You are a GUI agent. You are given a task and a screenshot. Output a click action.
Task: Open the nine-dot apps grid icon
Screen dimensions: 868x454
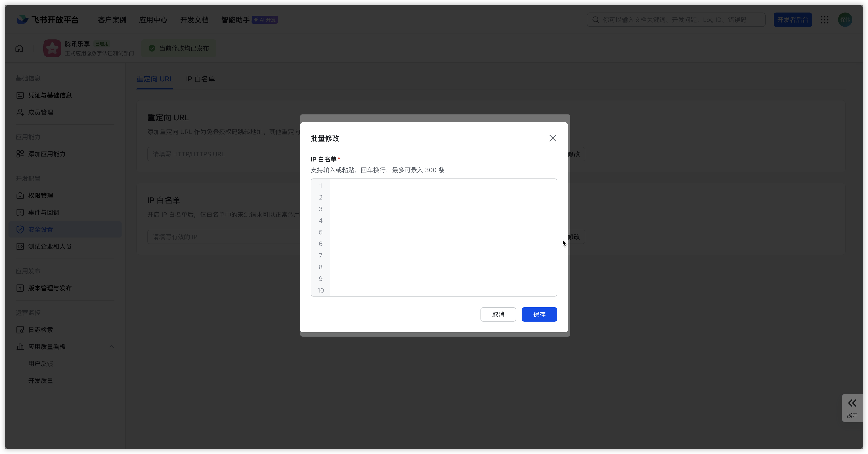coord(824,20)
